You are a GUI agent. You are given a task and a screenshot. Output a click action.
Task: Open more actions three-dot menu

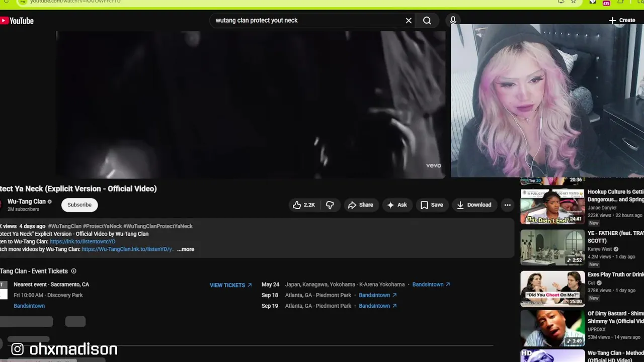[507, 205]
